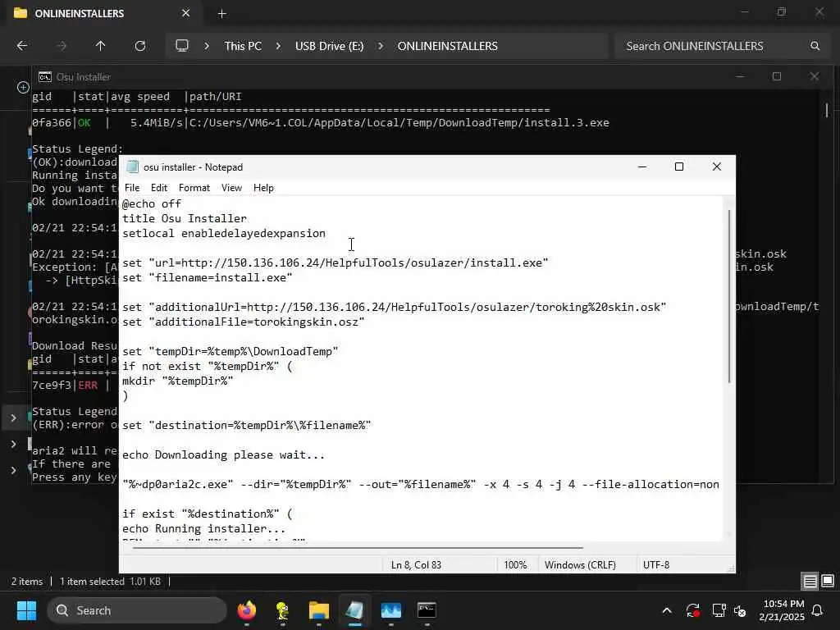
Task: Expand third navigation pane chevron in Explorer
Action: (13, 470)
